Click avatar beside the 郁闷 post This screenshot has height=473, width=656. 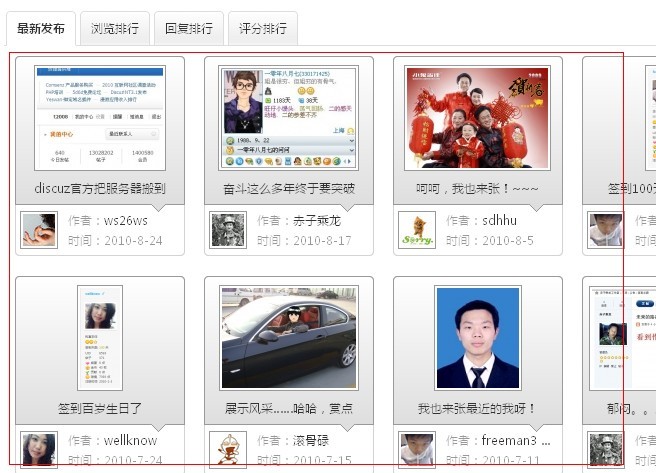[x=606, y=450]
